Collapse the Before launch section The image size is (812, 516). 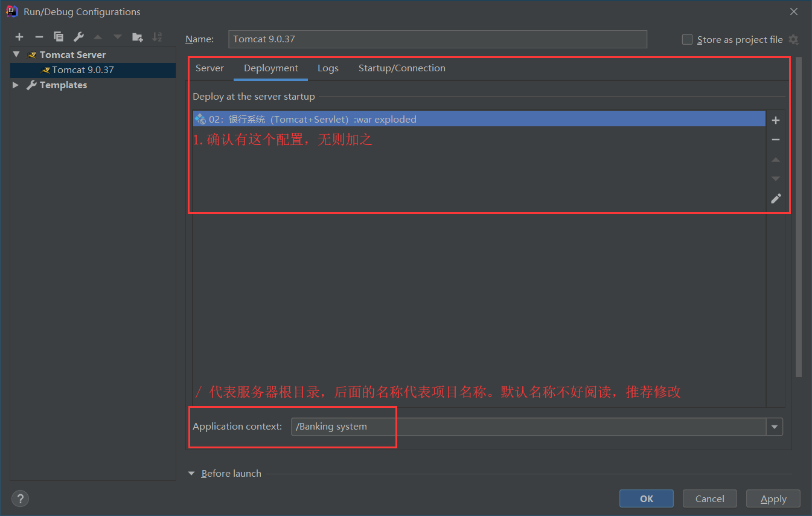[192, 474]
